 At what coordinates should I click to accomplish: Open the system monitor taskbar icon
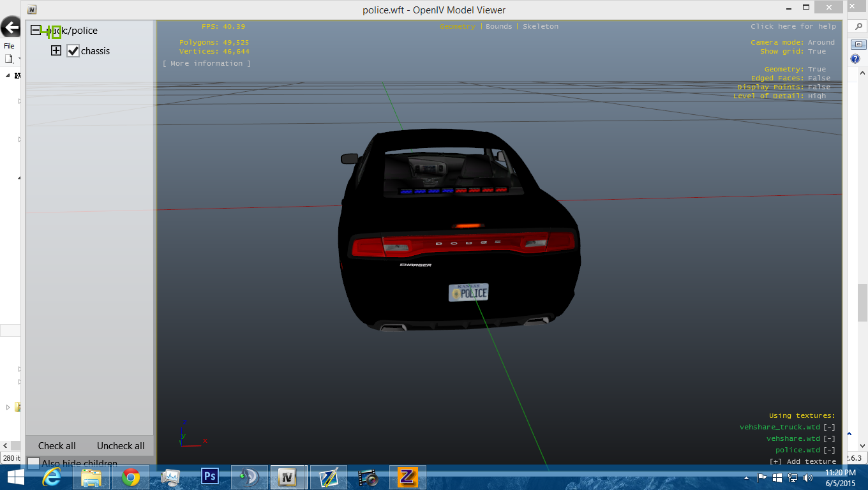[x=170, y=477]
